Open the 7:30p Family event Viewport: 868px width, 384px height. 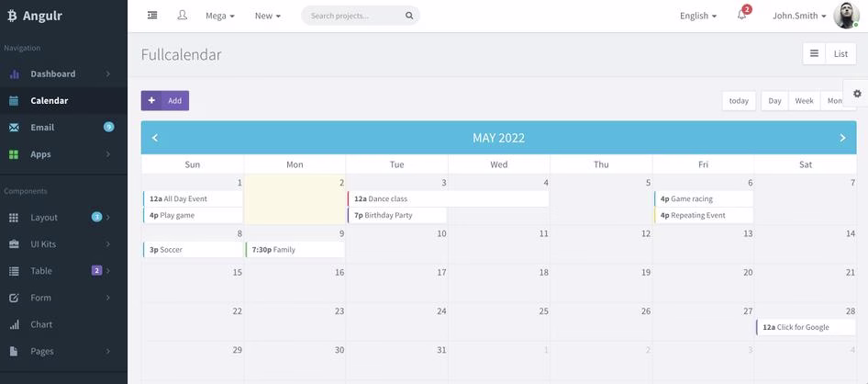coord(295,250)
